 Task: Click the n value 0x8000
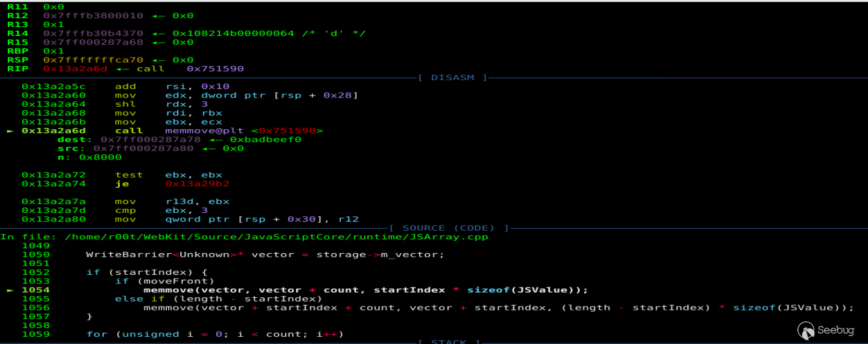click(100, 157)
